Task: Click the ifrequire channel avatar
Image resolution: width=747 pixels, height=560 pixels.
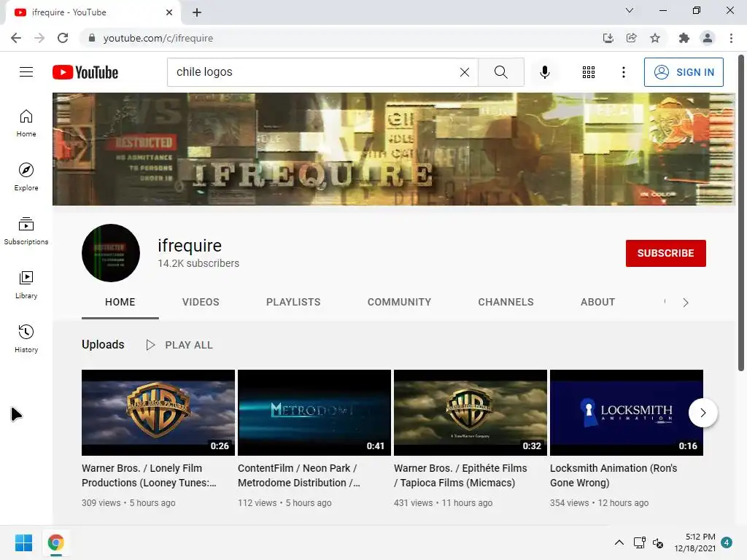Action: pyautogui.click(x=111, y=253)
